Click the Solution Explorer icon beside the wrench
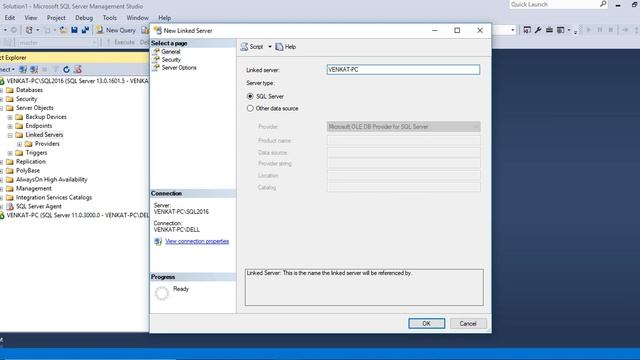 tap(527, 30)
